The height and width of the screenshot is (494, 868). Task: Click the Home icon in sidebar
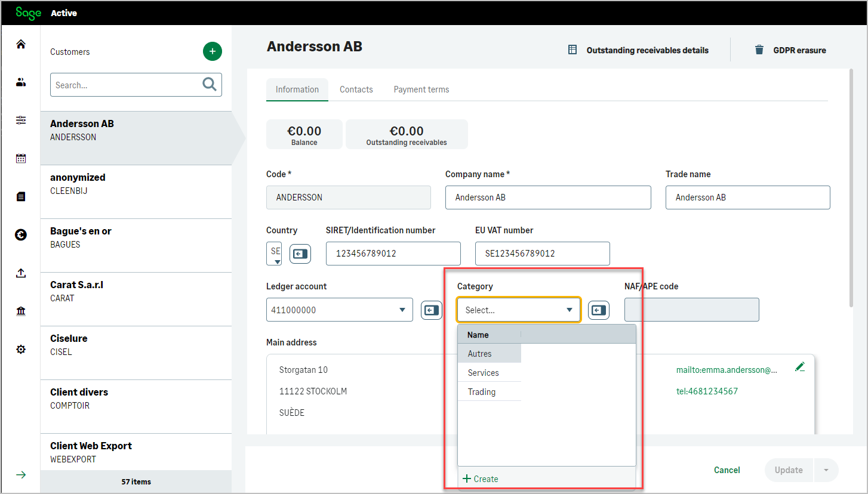[x=21, y=45]
